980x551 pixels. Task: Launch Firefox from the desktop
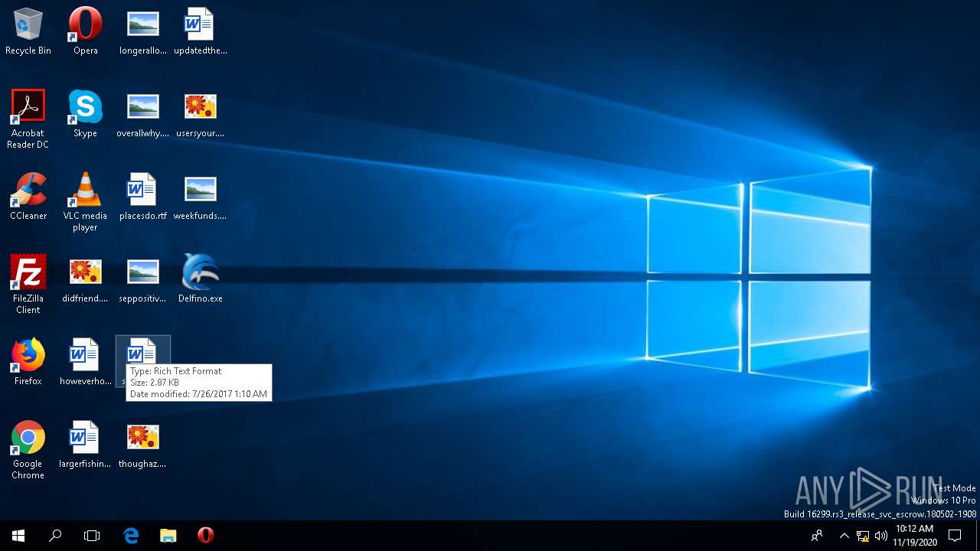(x=28, y=362)
